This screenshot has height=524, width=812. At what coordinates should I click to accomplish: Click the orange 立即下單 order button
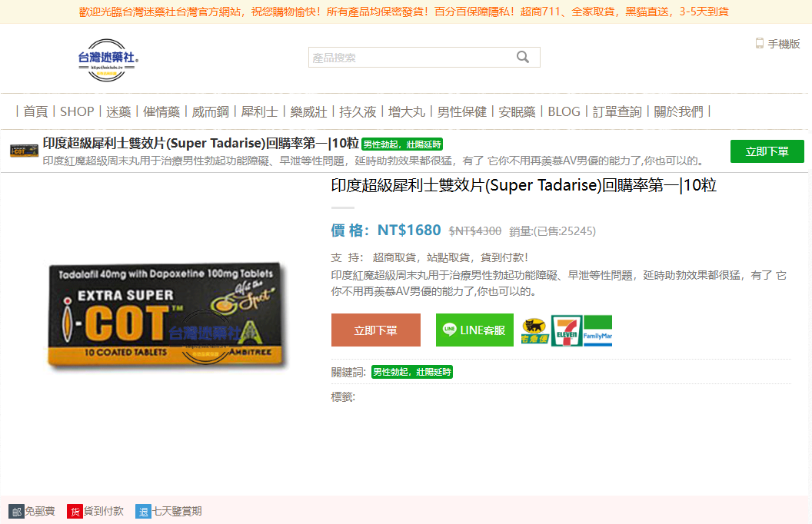pos(376,330)
